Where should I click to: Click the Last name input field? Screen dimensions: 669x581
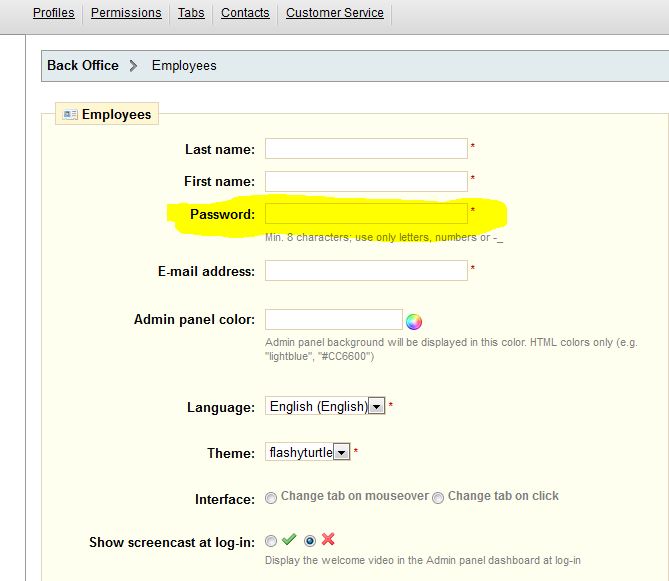click(x=366, y=148)
